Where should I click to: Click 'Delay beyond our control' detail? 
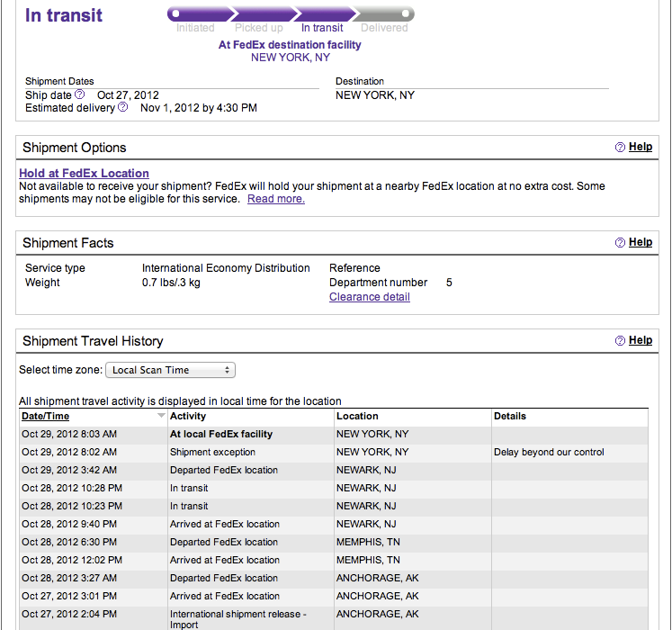coord(549,452)
